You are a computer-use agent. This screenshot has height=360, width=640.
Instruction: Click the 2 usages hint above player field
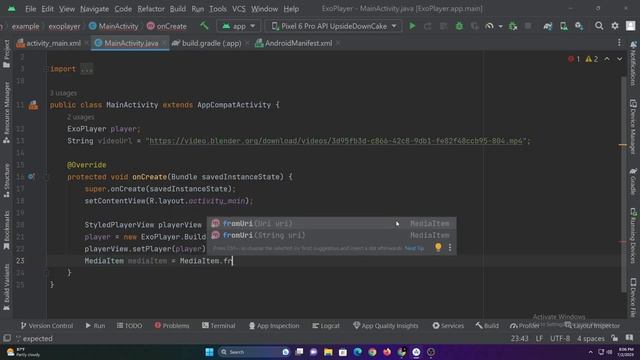tap(81, 117)
